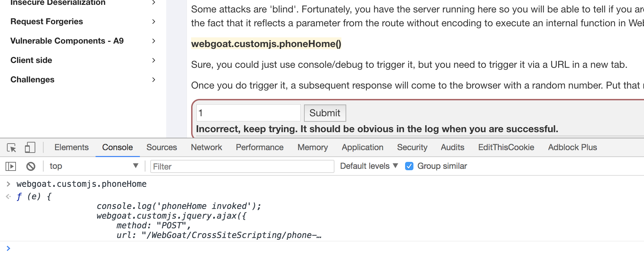644x256 pixels.
Task: Expand Vulnerable Components - A9 section
Action: point(83,41)
